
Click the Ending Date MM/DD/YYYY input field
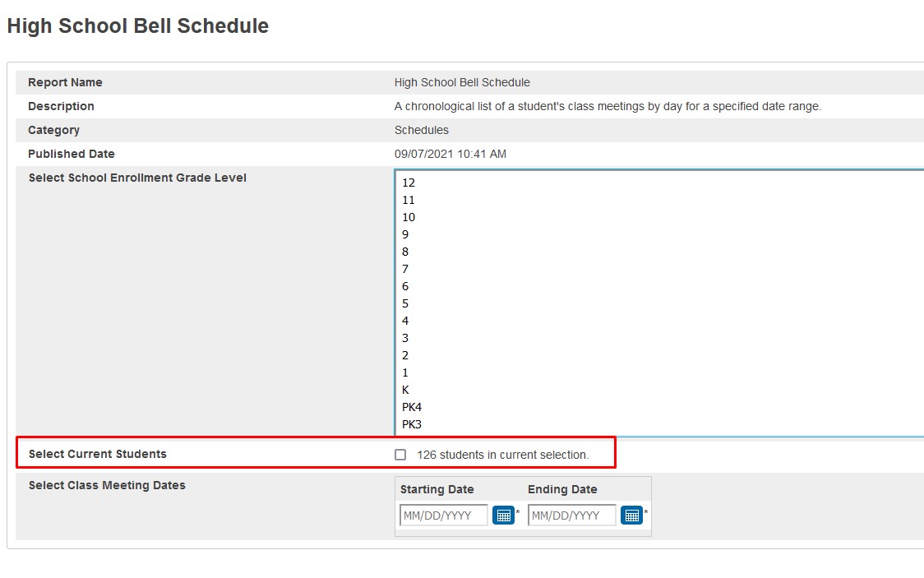tap(571, 515)
